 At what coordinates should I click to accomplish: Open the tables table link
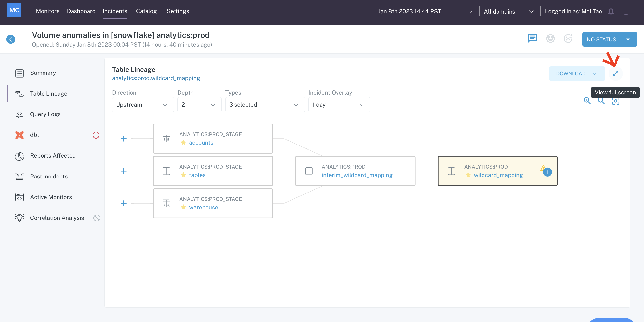pyautogui.click(x=197, y=175)
